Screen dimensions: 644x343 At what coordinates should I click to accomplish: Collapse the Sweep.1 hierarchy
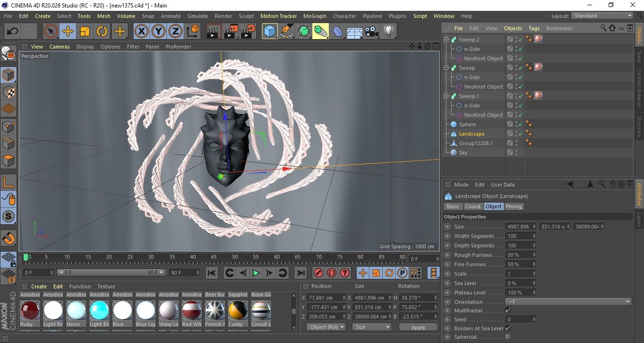point(446,96)
